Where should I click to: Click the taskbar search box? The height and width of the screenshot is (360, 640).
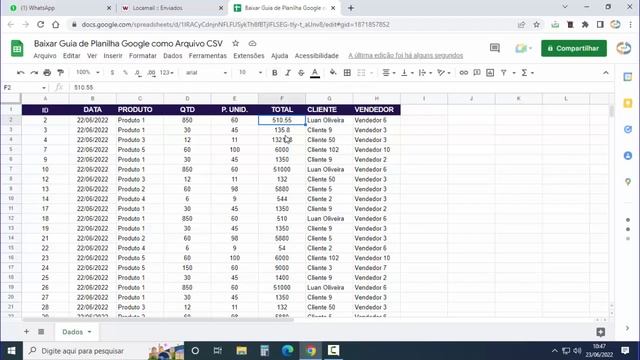pyautogui.click(x=103, y=351)
